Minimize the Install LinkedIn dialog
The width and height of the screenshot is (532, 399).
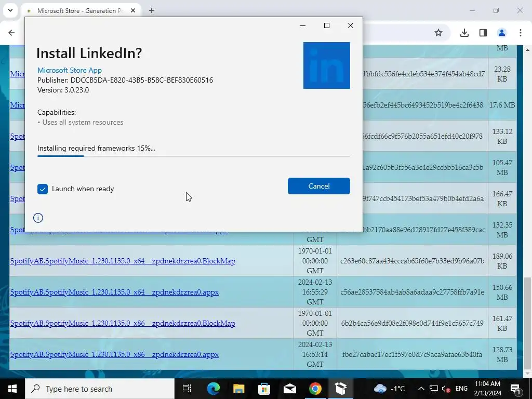pyautogui.click(x=303, y=25)
